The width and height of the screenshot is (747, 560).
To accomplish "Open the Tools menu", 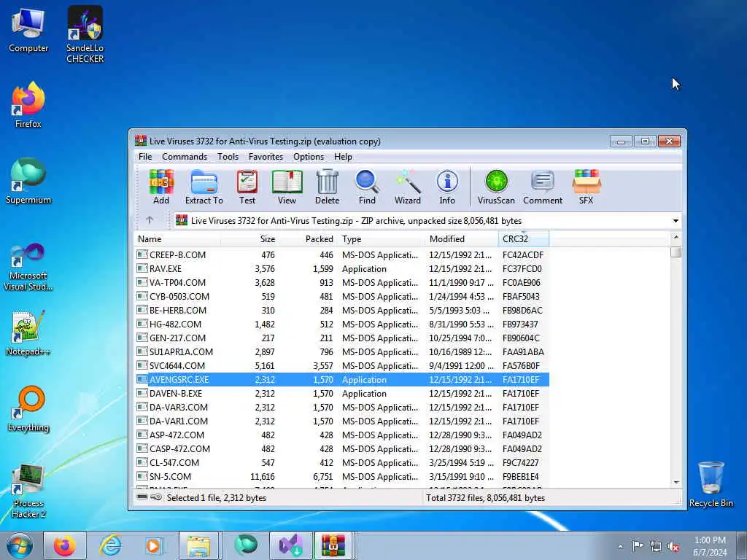I will pyautogui.click(x=228, y=157).
